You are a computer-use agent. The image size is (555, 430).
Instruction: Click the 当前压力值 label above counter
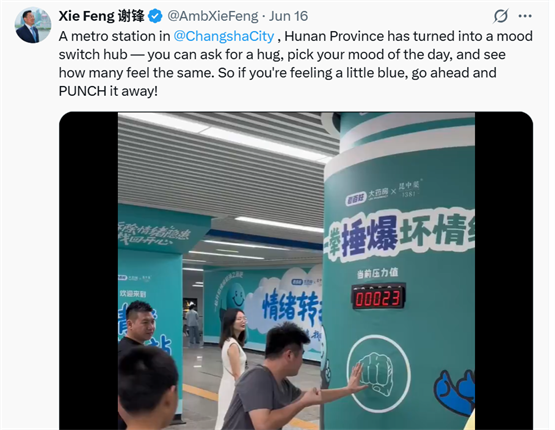[x=378, y=273]
